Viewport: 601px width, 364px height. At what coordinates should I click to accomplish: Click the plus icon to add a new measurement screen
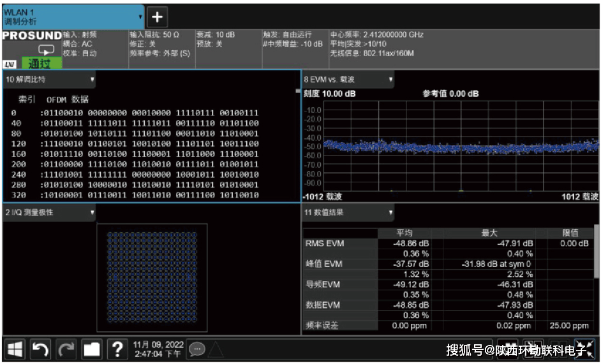pyautogui.click(x=157, y=17)
